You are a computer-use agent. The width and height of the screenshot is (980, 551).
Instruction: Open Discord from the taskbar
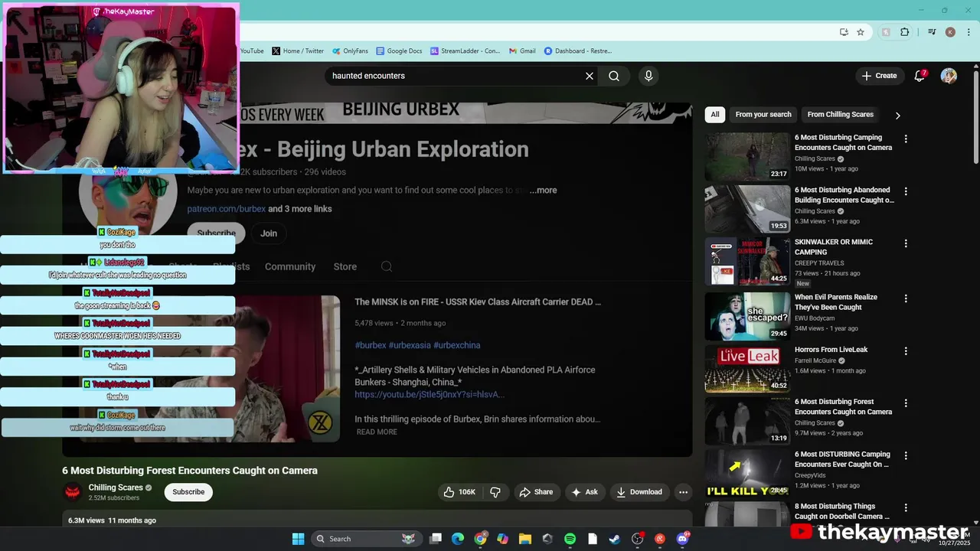(x=682, y=539)
